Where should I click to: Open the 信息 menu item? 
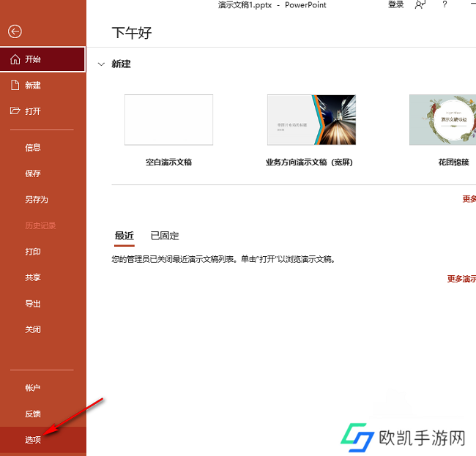point(42,147)
